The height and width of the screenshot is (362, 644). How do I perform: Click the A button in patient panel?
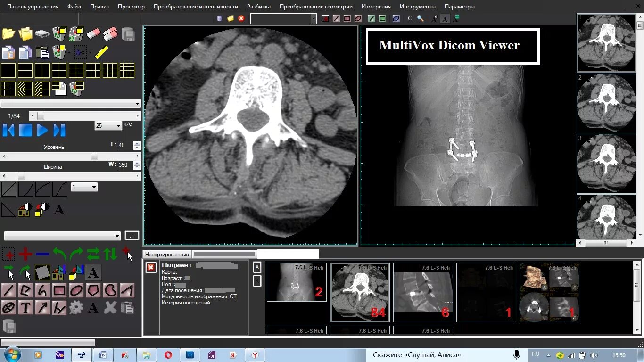click(257, 267)
